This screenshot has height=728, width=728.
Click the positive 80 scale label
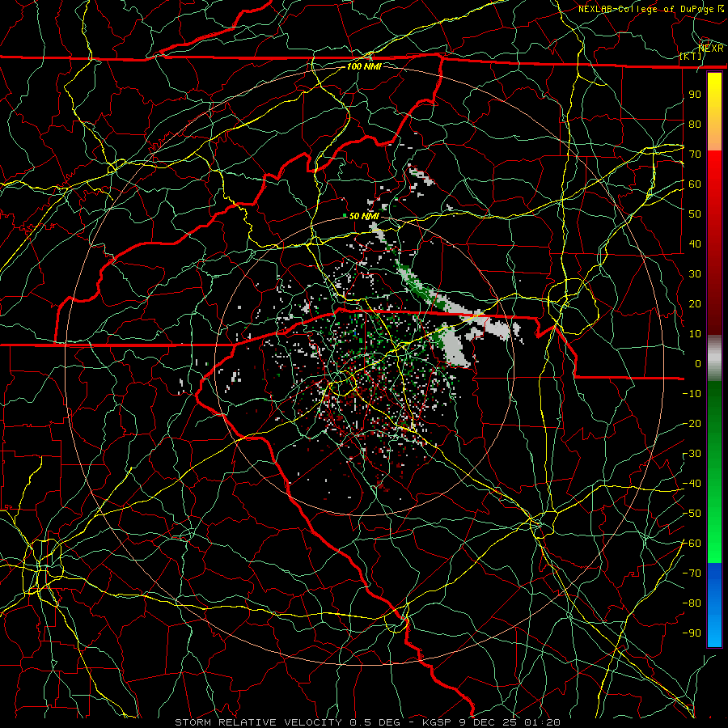[x=695, y=124]
